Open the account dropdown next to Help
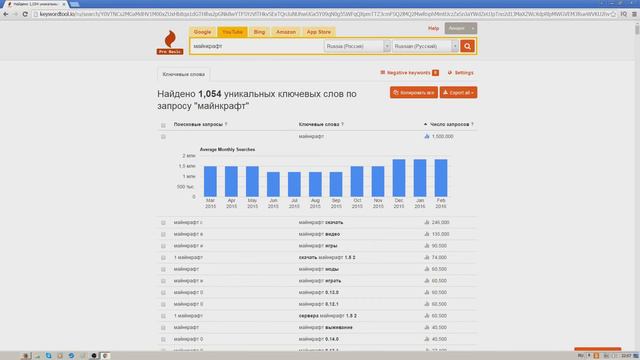The height and width of the screenshot is (360, 640). tap(460, 28)
